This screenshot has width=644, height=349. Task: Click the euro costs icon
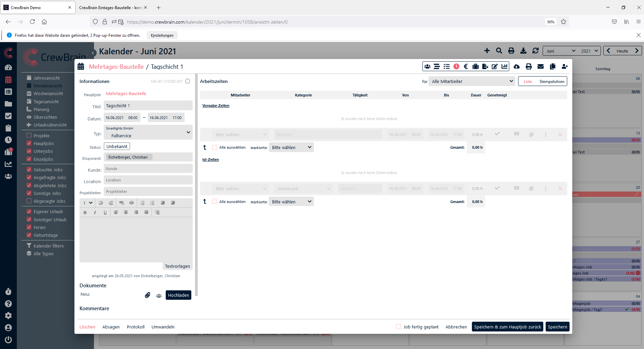click(x=466, y=66)
